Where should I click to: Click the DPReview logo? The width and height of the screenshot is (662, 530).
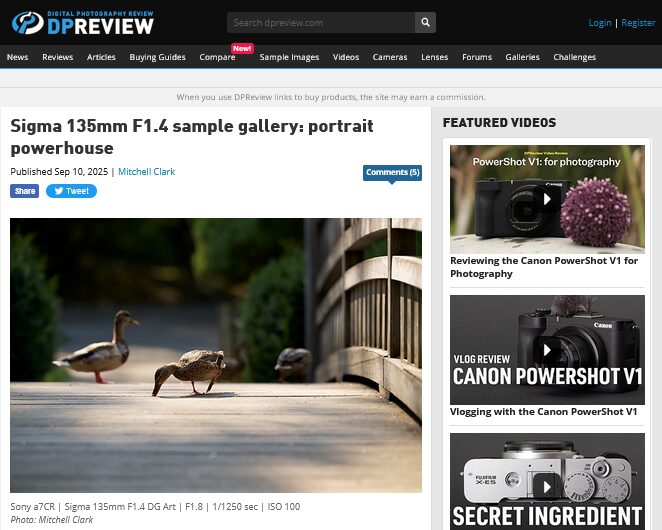(x=83, y=23)
